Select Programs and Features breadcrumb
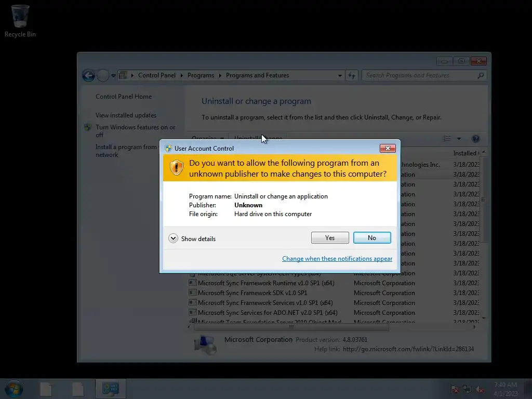This screenshot has height=399, width=532. tap(257, 75)
